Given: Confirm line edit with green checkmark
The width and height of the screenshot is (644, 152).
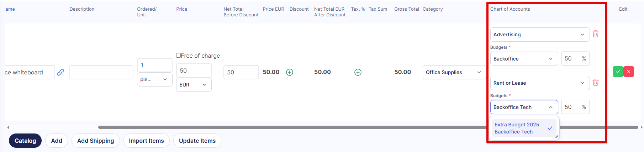Looking at the screenshot, I should [618, 72].
